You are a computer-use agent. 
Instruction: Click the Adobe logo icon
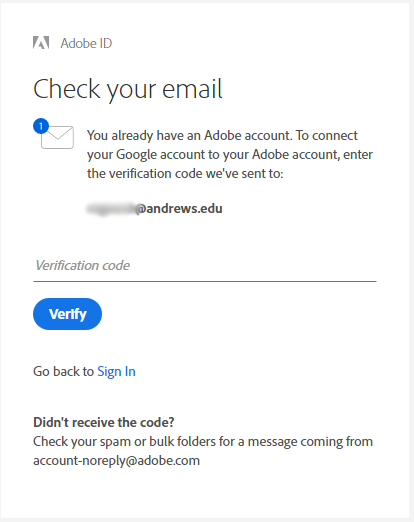(41, 43)
